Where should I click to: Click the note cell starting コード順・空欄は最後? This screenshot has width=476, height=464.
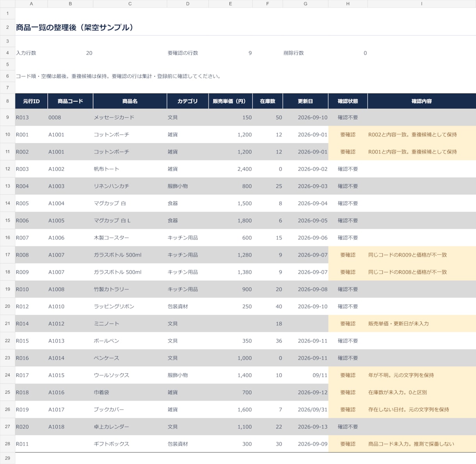[x=119, y=76]
